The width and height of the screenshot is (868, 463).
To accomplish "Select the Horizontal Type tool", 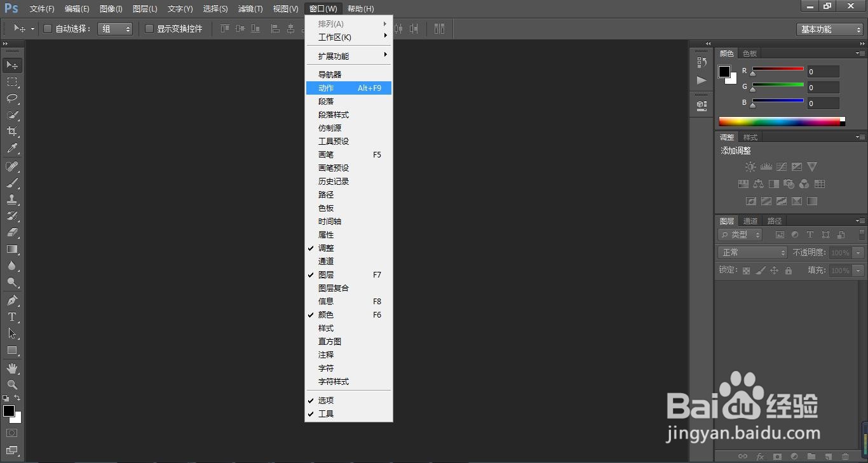I will 11,317.
